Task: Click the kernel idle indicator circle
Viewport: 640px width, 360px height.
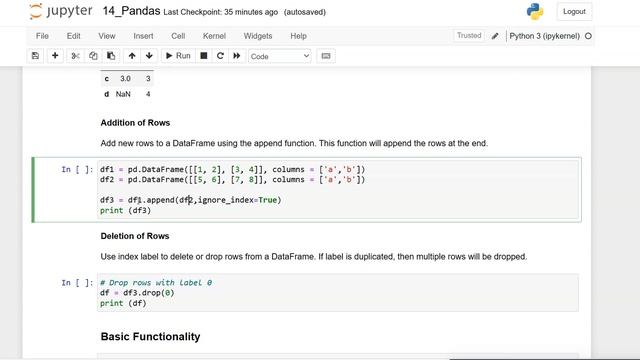Action: 588,36
